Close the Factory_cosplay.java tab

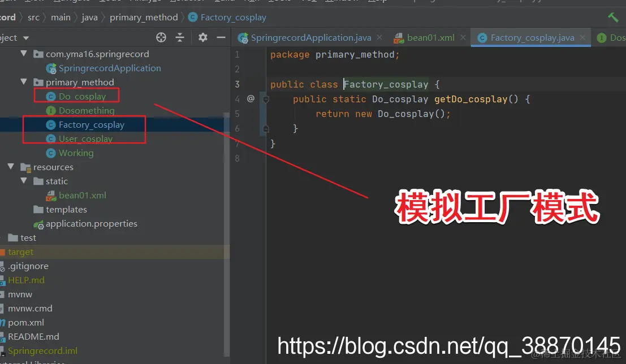(582, 37)
